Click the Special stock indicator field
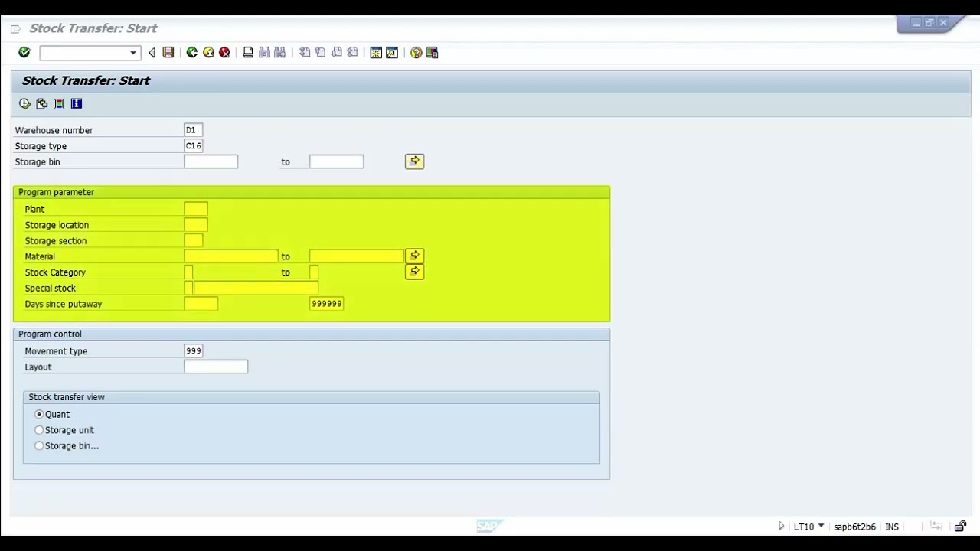Screen dimensions: 980x551 point(188,288)
